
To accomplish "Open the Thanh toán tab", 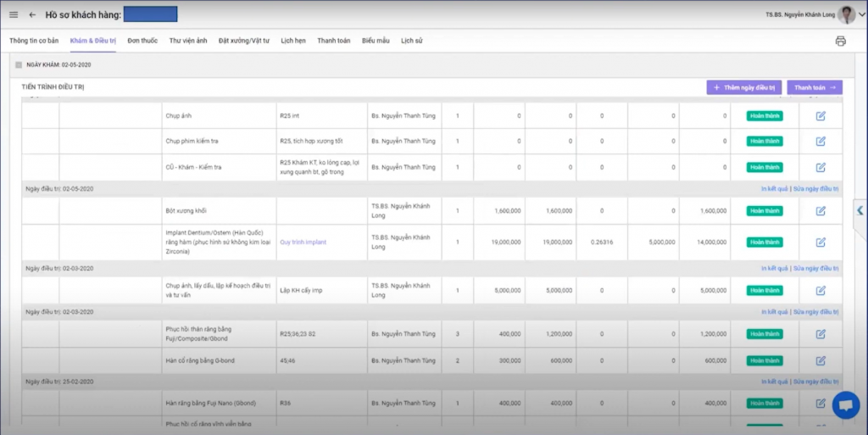I will [333, 41].
